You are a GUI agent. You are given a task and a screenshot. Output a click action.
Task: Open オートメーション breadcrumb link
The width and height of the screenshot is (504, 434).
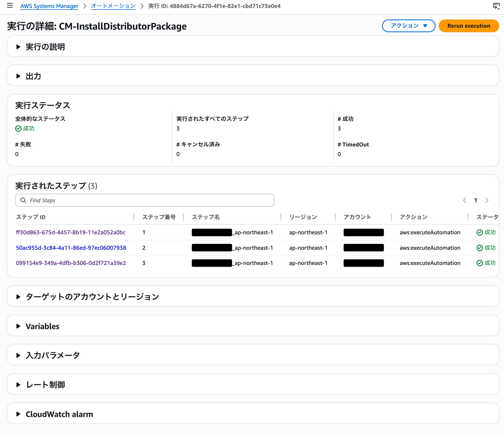(x=113, y=6)
